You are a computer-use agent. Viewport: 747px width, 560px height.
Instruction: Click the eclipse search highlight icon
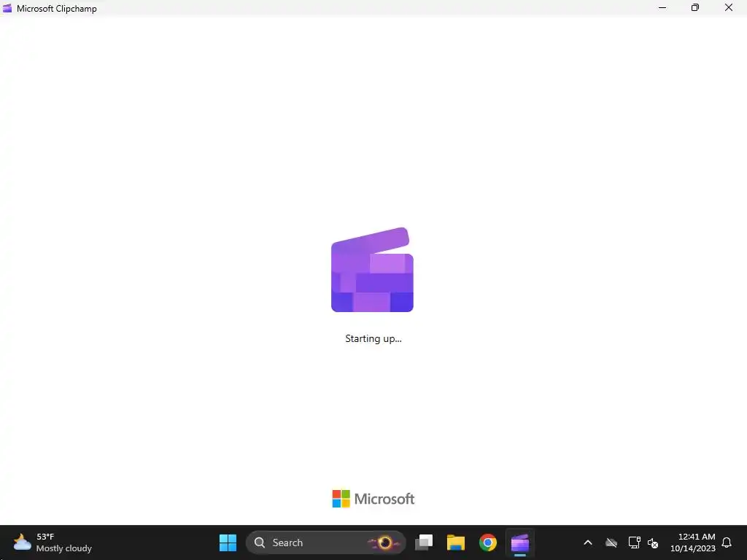[384, 542]
